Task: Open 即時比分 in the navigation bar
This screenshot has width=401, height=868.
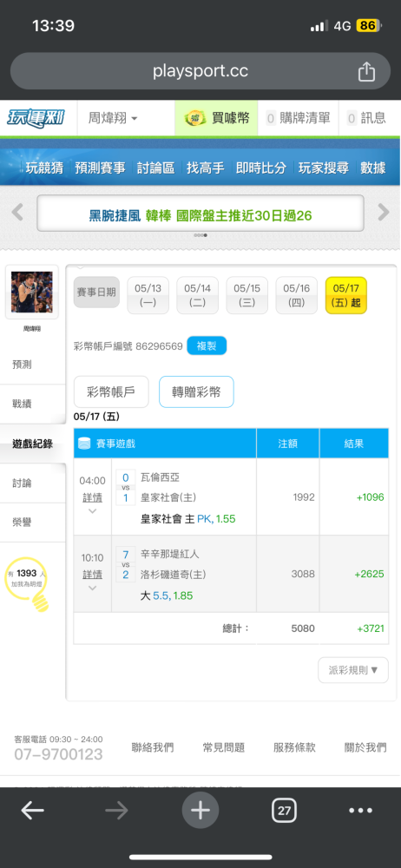Action: [261, 168]
